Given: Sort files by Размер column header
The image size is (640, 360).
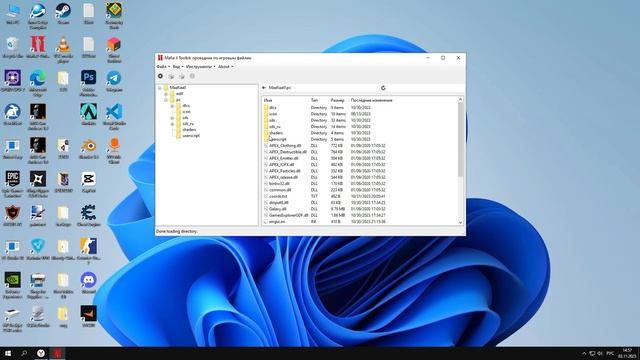Looking at the screenshot, I should (x=339, y=100).
